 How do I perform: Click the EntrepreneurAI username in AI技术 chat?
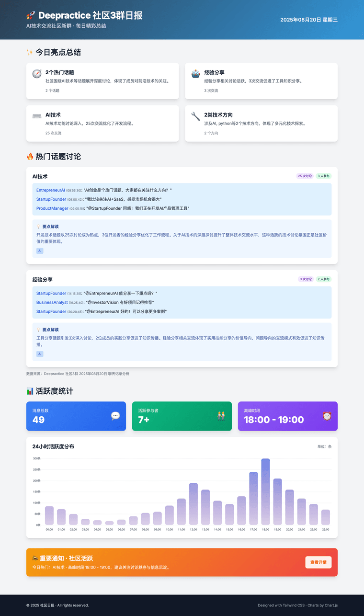[51, 190]
